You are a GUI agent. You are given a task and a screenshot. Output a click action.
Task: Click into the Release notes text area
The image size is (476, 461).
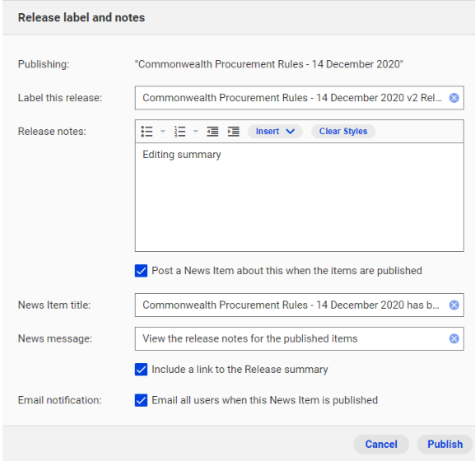tap(299, 198)
